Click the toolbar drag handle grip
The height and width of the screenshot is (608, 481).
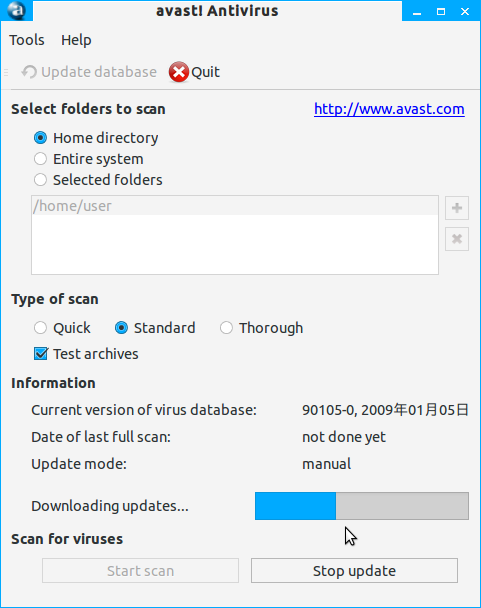6,72
